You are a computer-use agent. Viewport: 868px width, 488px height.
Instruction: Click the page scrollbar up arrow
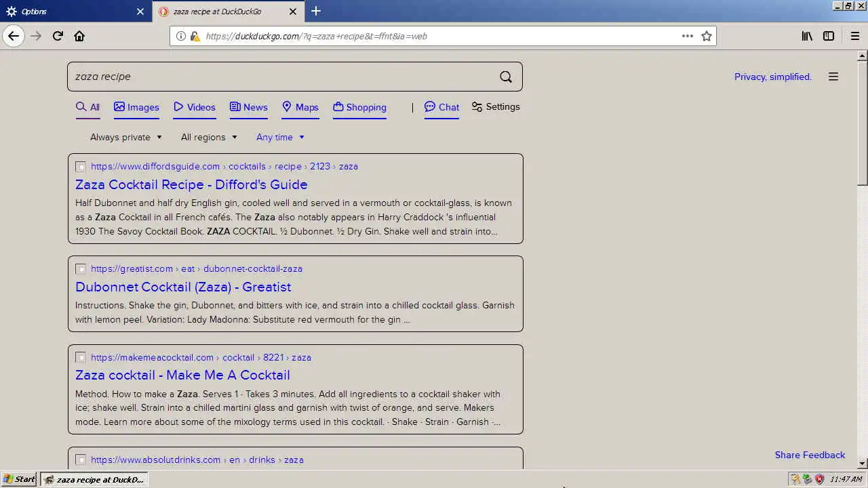863,56
